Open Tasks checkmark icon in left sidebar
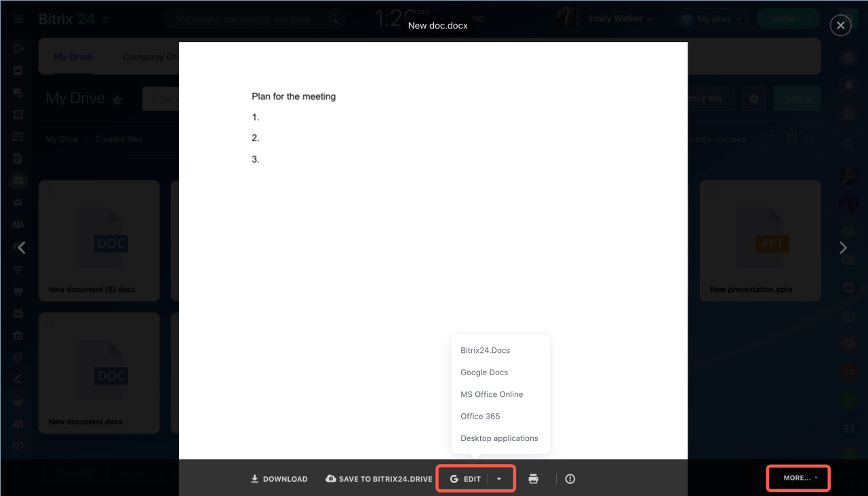The image size is (868, 496). pyautogui.click(x=18, y=115)
